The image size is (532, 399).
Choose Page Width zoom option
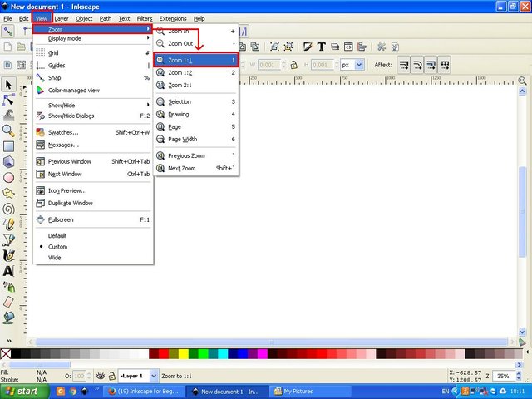[x=196, y=139]
